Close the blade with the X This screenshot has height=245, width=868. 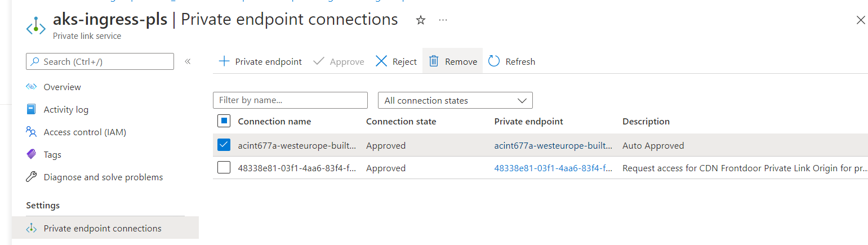pos(861,20)
